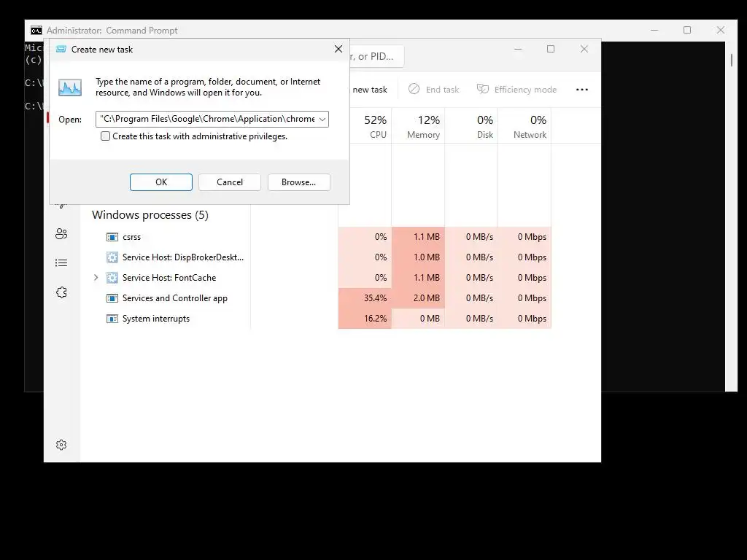The image size is (747, 560).
Task: Click the 0 MB memory cell of System interrupts
Action: pos(418,319)
